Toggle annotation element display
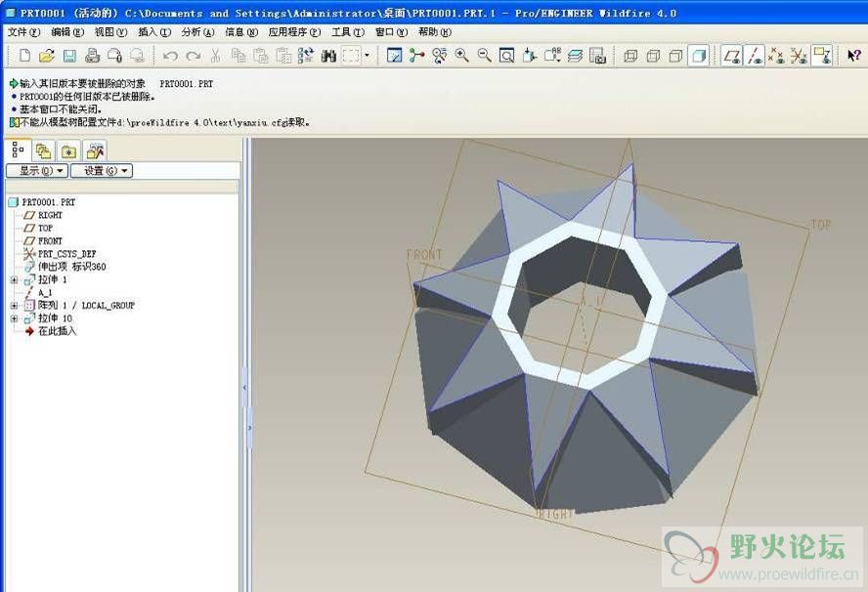Image resolution: width=868 pixels, height=592 pixels. coord(821,56)
